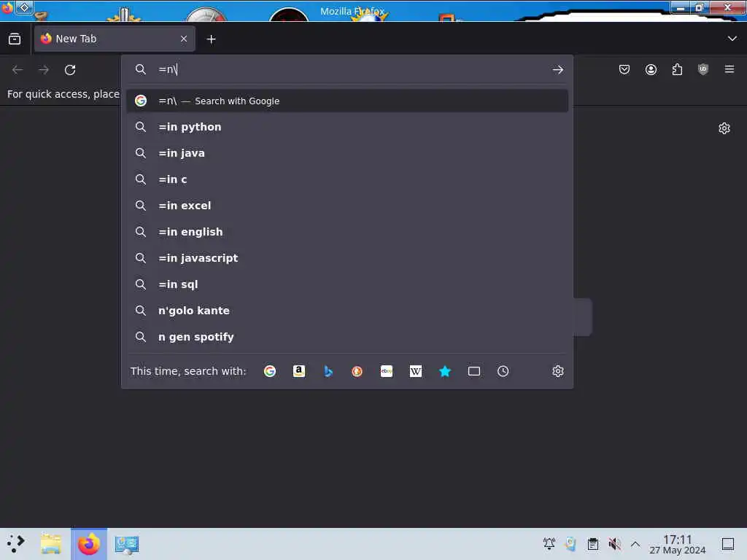
Task: Open the title bar window menu icon
Action: (7, 8)
